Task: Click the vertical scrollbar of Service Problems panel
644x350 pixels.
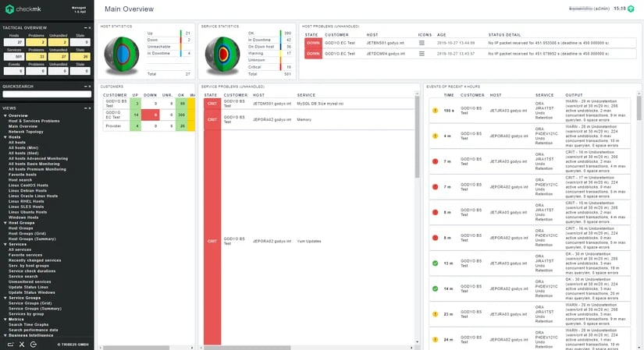Action: [x=418, y=137]
